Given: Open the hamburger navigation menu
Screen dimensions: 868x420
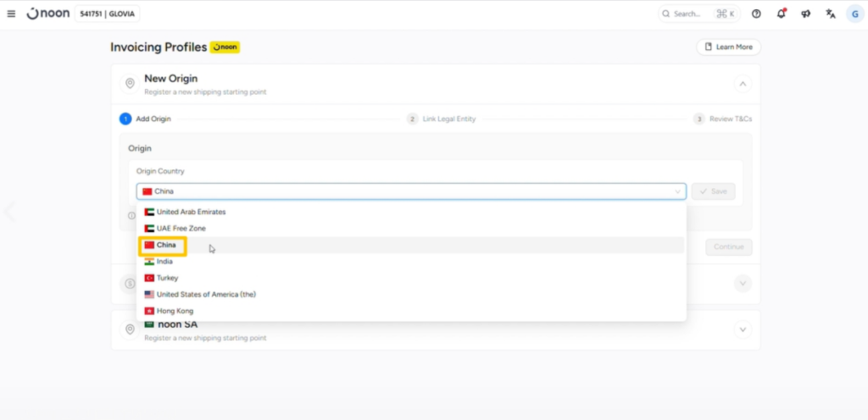Looking at the screenshot, I should [11, 14].
